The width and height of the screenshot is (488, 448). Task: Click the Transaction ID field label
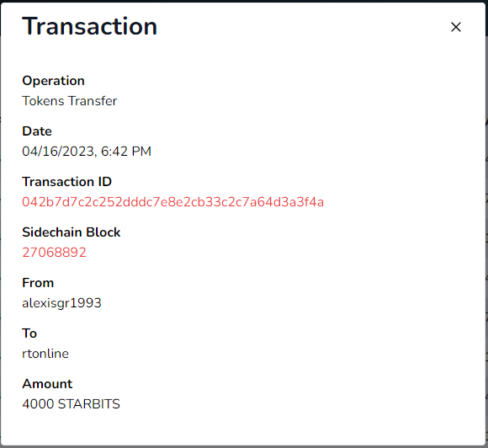66,182
